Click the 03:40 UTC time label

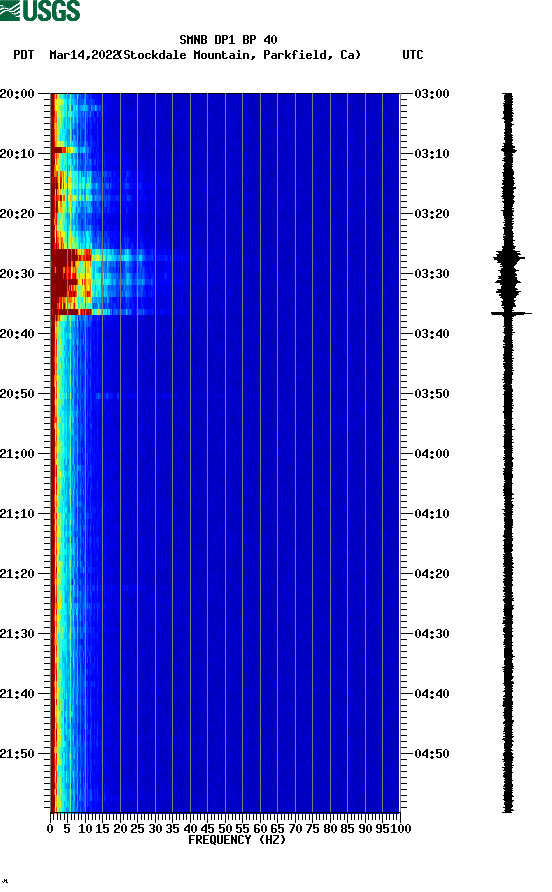(x=432, y=334)
